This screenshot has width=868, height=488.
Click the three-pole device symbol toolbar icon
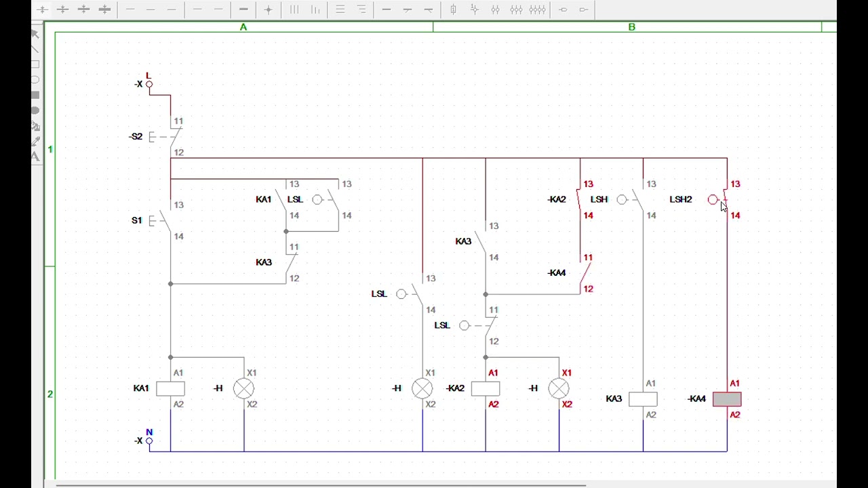516,9
